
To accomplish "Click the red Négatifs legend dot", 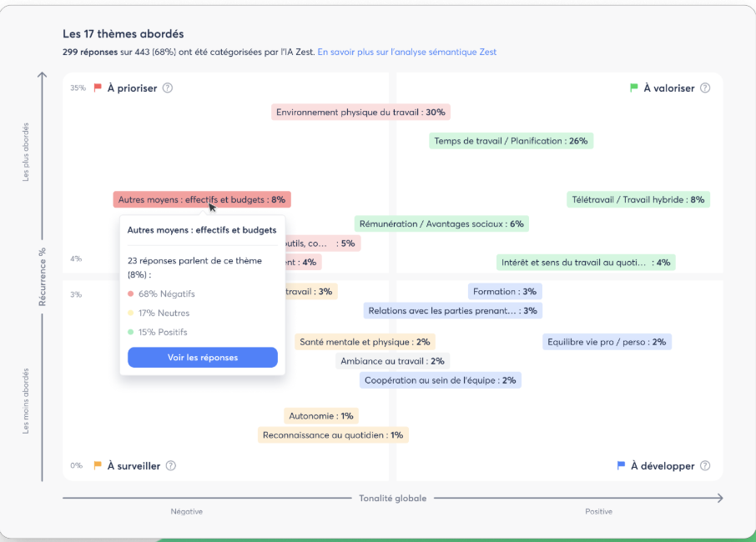I will pyautogui.click(x=131, y=294).
